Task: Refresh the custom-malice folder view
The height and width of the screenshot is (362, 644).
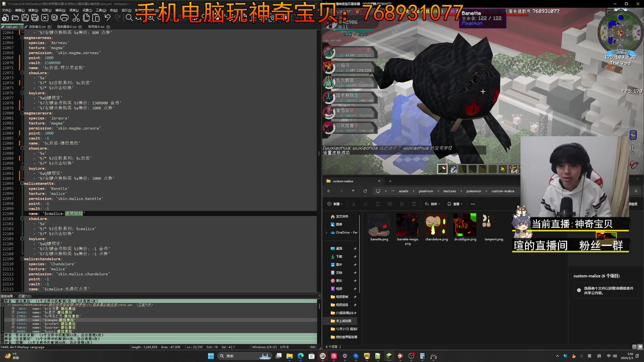Action: (365, 191)
